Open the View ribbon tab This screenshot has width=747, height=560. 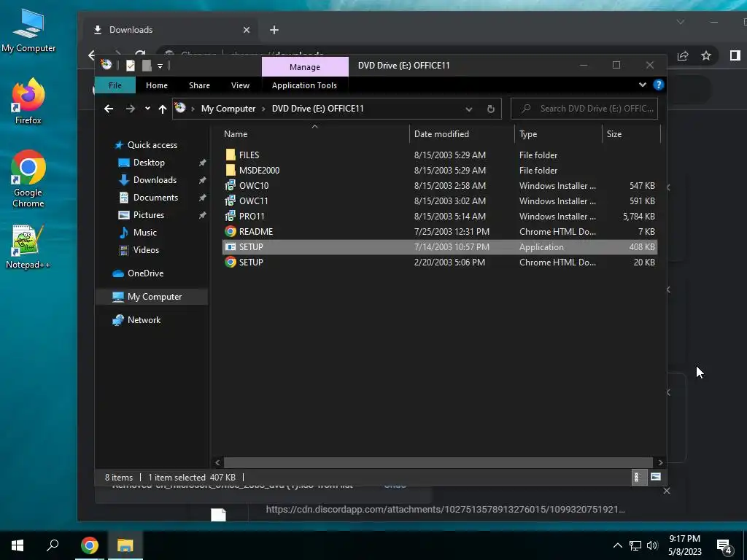(x=240, y=85)
